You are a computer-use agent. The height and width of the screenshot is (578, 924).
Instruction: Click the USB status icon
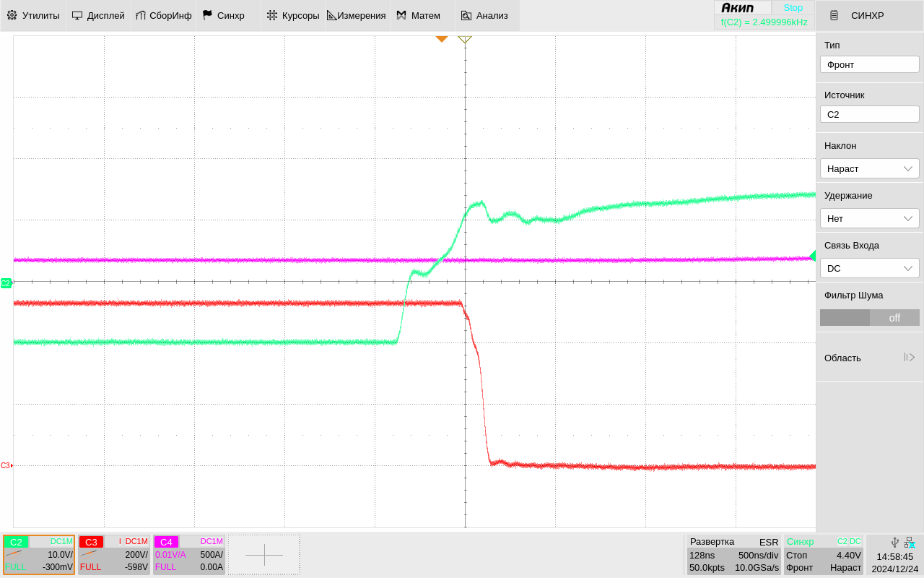[895, 543]
